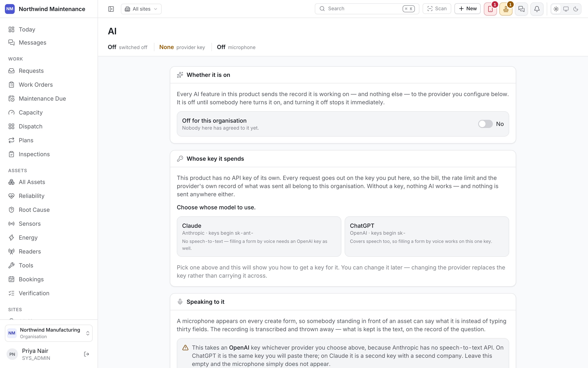Screen dimensions: 588x368
Task: Click the Inspections clipboard icon
Action: click(11, 154)
